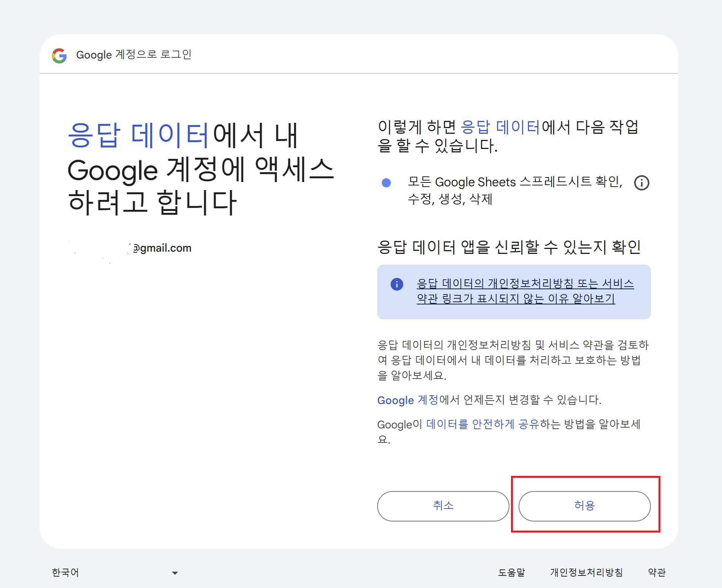This screenshot has width=722, height=588.
Task: Open info icon beside Google Sheets permission
Action: point(641,183)
